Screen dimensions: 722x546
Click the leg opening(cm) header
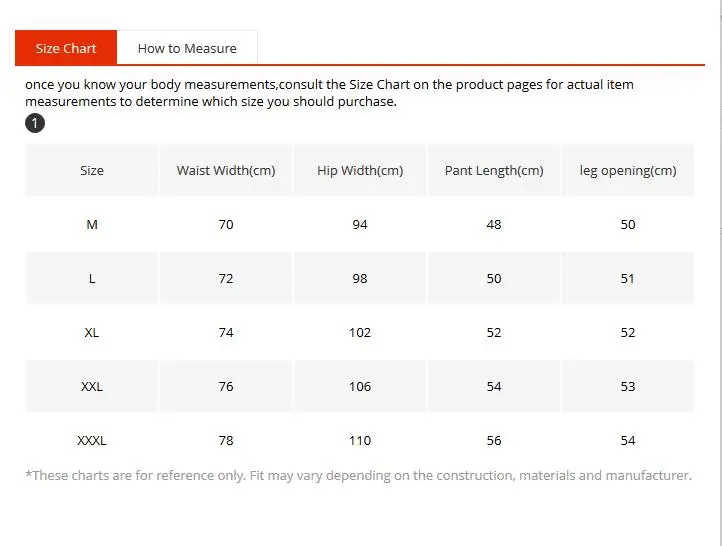coord(628,170)
